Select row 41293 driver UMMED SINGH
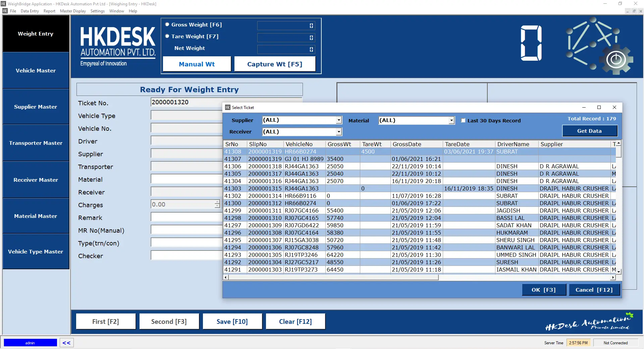This screenshot has height=349, width=644. 420,255
